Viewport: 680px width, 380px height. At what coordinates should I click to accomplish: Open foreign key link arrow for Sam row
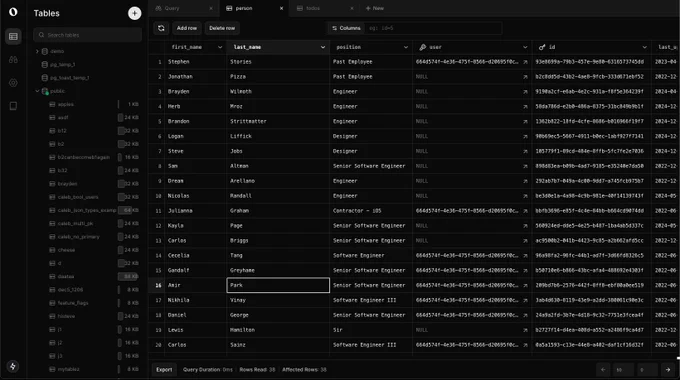(x=525, y=166)
